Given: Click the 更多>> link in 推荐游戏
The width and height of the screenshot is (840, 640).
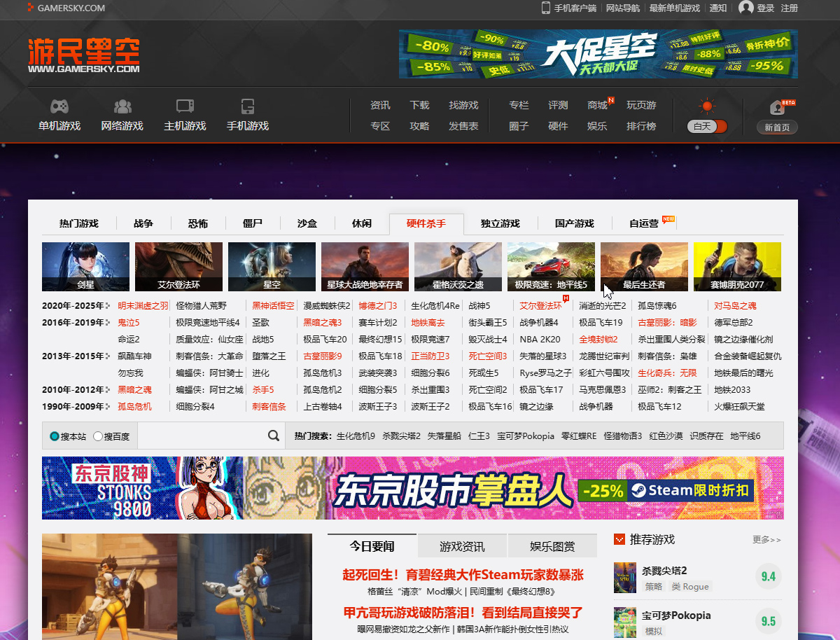Looking at the screenshot, I should click(x=766, y=540).
